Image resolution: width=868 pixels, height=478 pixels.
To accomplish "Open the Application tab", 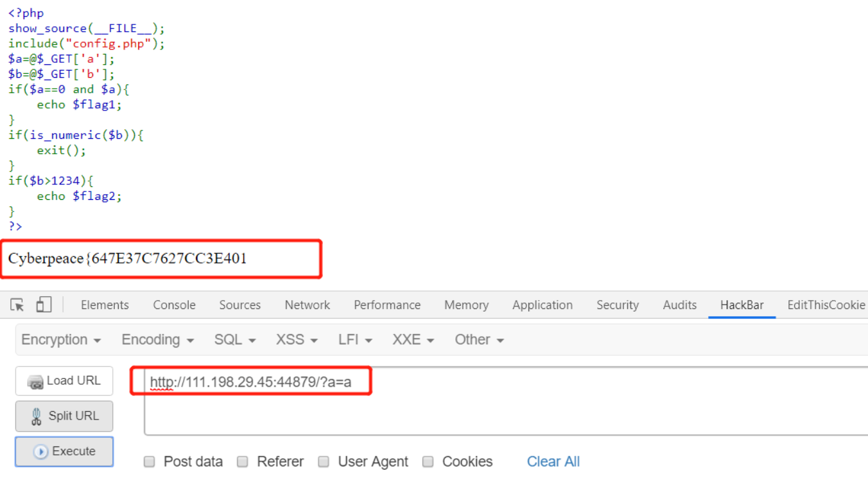I will pos(542,305).
